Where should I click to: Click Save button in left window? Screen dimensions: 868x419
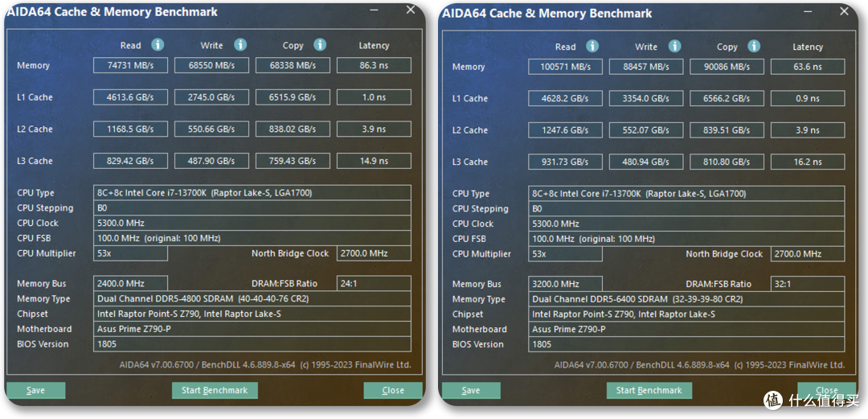click(35, 390)
